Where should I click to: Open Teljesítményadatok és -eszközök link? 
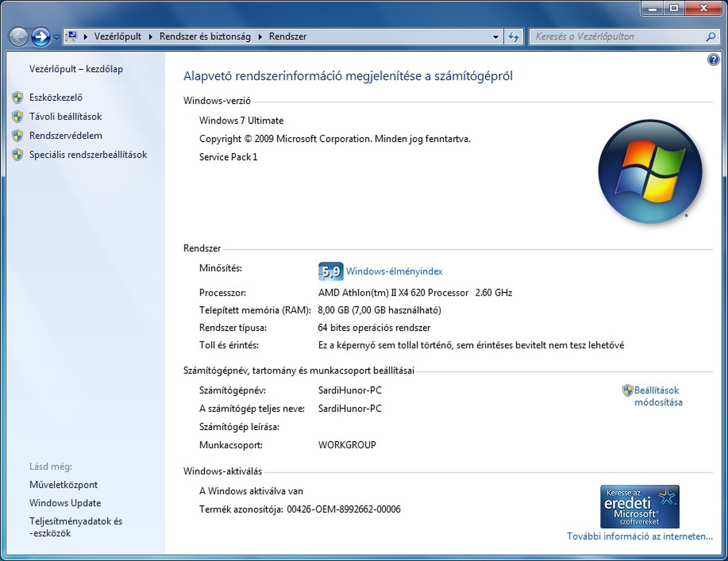point(76,527)
